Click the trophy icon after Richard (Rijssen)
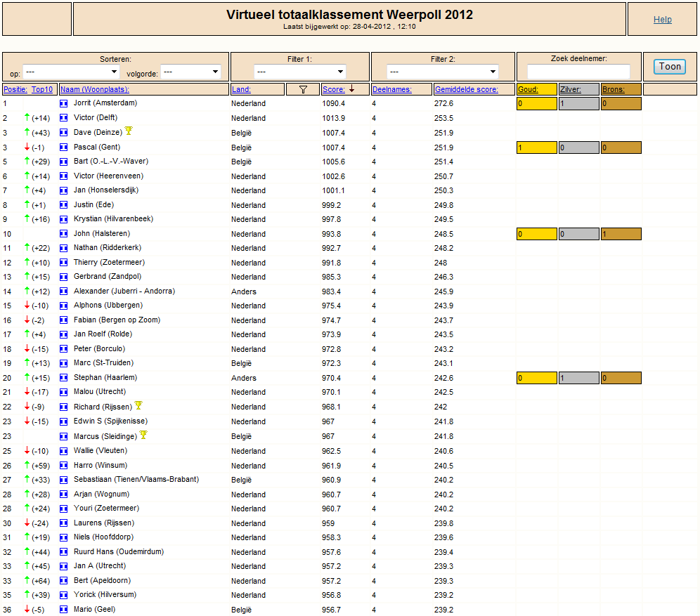Viewport: 700px width, 616px height. click(x=138, y=405)
